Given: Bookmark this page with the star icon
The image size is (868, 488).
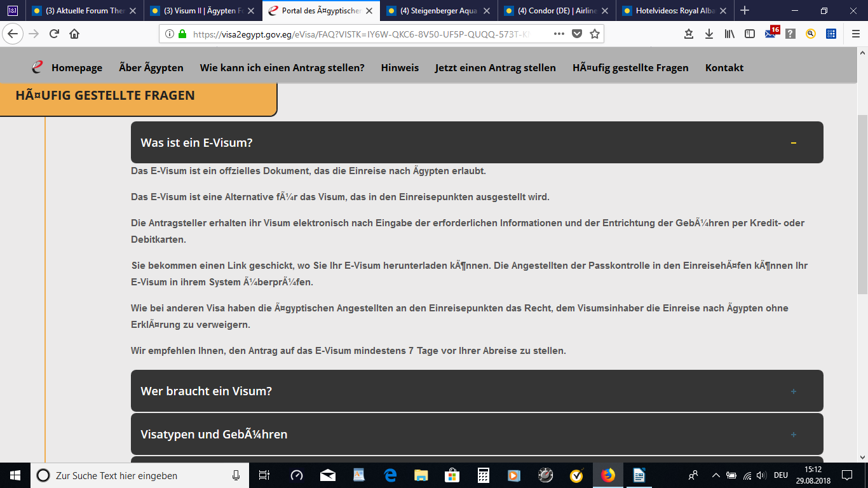Looking at the screenshot, I should [594, 34].
